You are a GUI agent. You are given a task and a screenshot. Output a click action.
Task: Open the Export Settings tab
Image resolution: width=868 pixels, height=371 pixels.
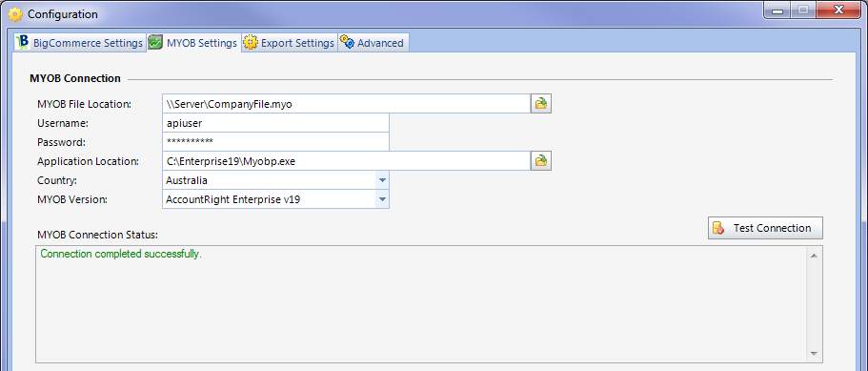coord(290,43)
